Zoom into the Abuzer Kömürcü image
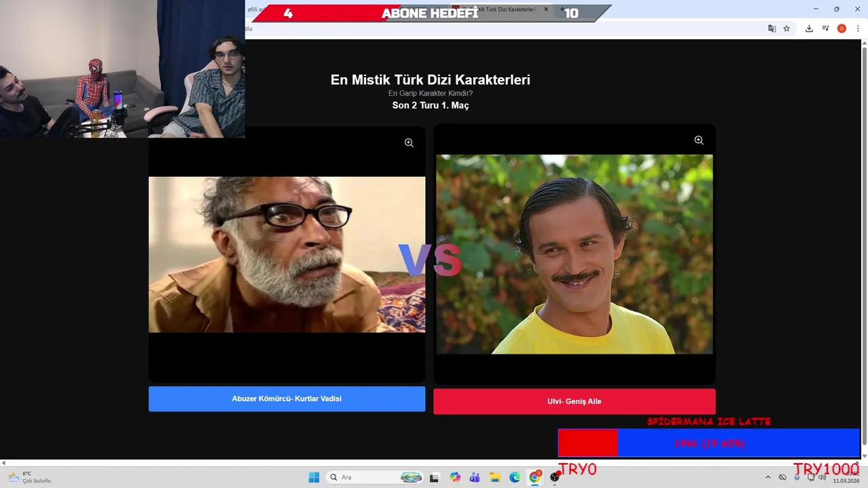The height and width of the screenshot is (488, 868). pos(409,143)
